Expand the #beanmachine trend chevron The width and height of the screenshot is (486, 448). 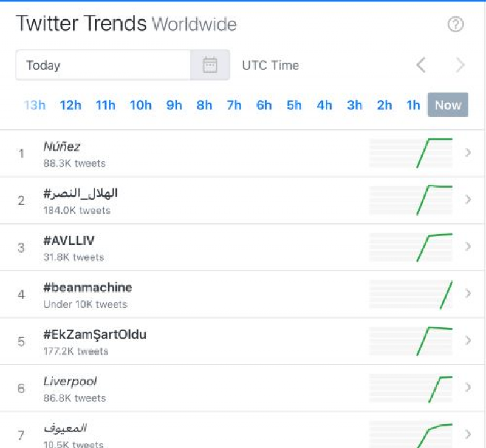(468, 294)
